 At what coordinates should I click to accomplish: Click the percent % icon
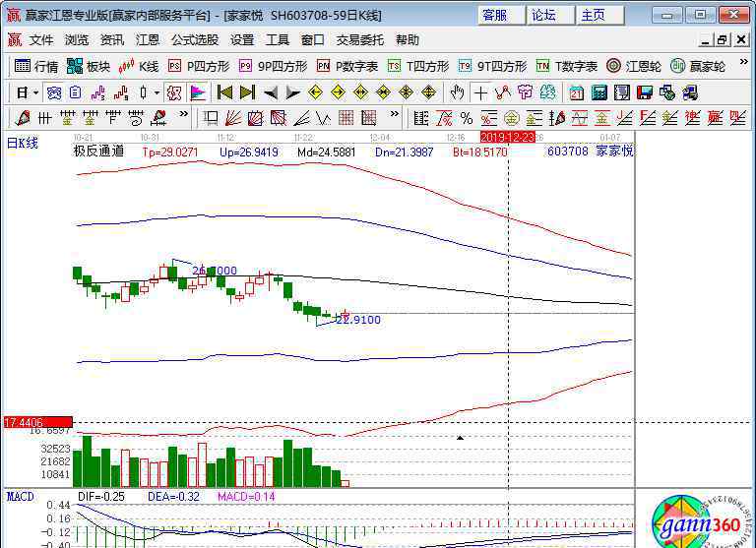click(x=467, y=118)
